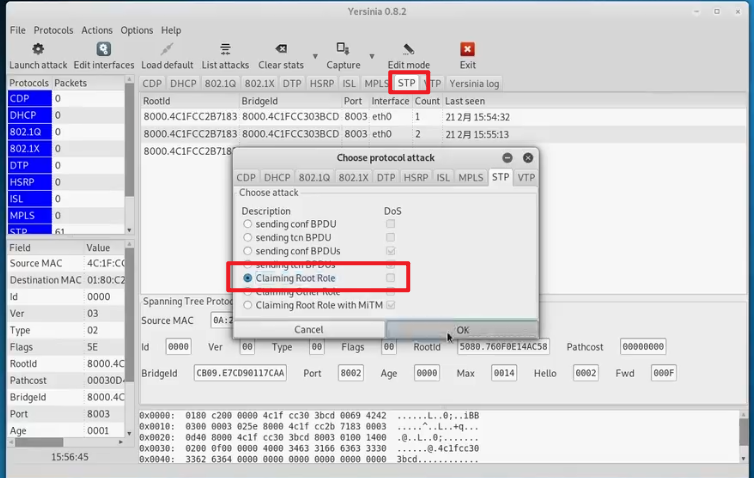754x478 pixels.
Task: Select the 802.1X row in Protocols list
Action: 66,149
